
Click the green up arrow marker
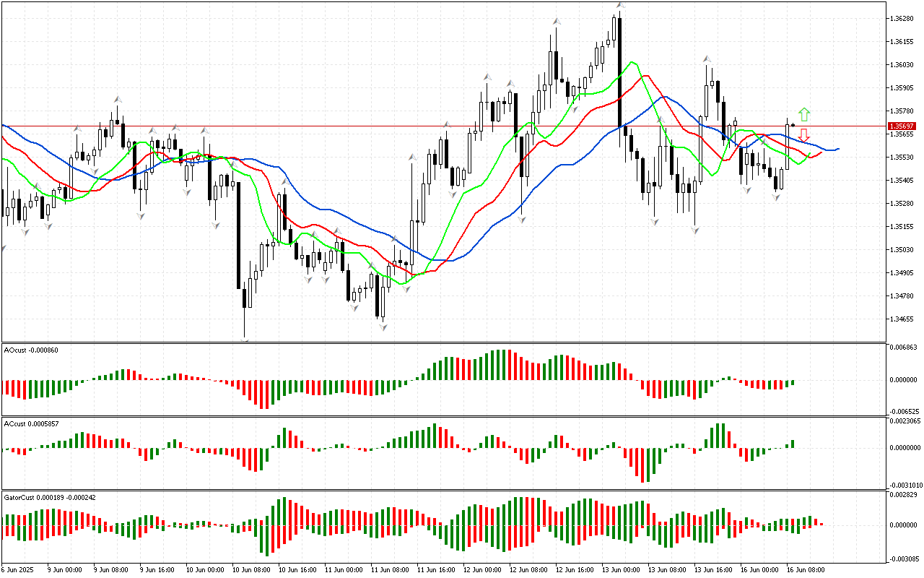click(x=804, y=114)
